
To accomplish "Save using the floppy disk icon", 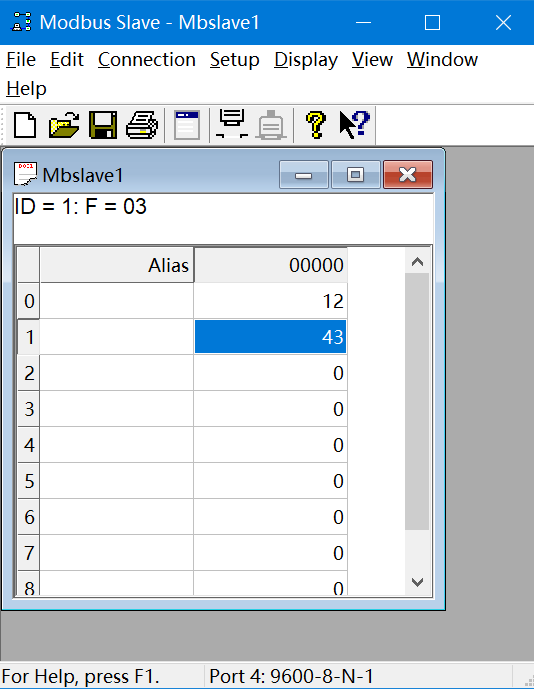I will click(x=103, y=125).
